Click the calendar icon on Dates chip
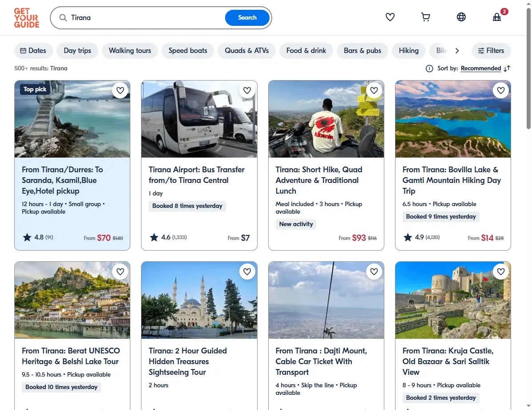 coord(23,51)
